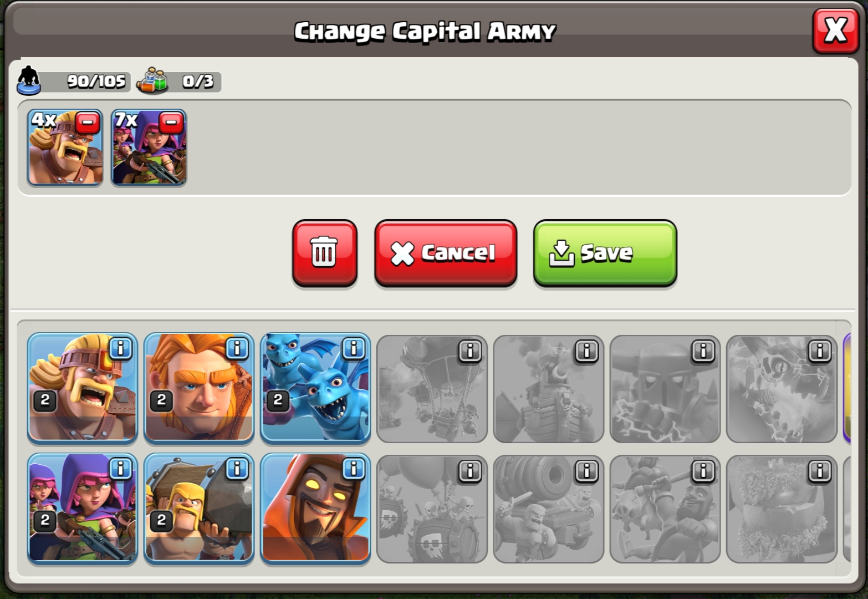The image size is (868, 599).
Task: Cancel the army changes
Action: [x=446, y=253]
